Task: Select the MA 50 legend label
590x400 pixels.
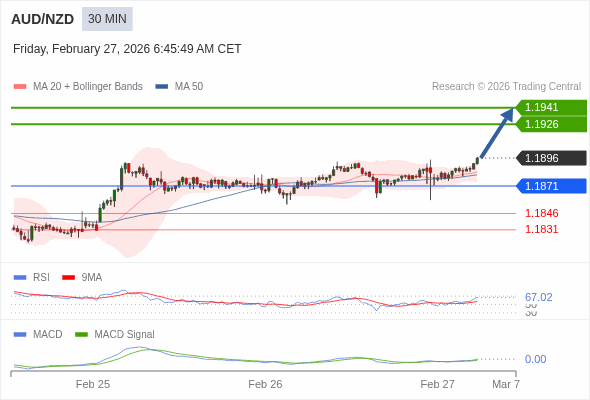Action: 189,87
